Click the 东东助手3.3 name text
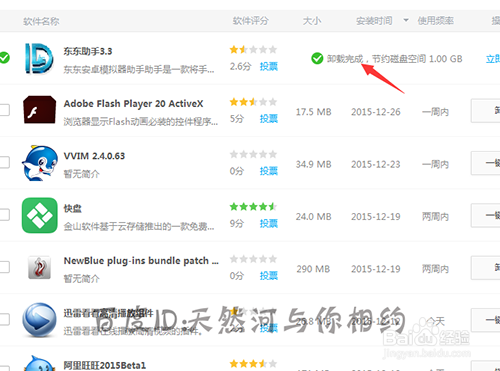The width and height of the screenshot is (500, 371). pos(88,51)
